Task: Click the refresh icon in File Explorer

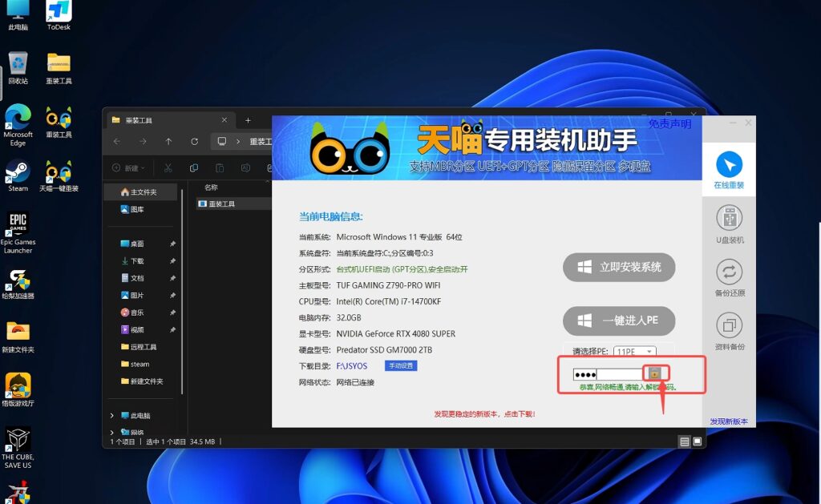Action: [x=194, y=142]
